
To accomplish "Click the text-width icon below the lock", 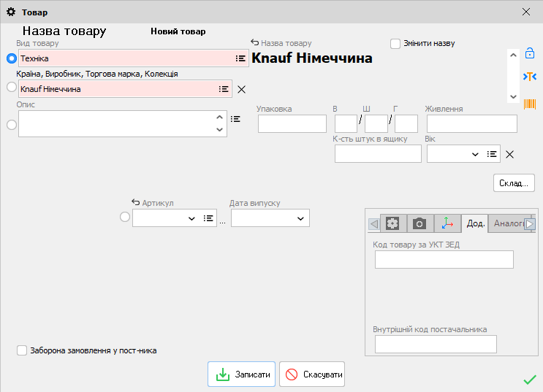I will click(530, 77).
